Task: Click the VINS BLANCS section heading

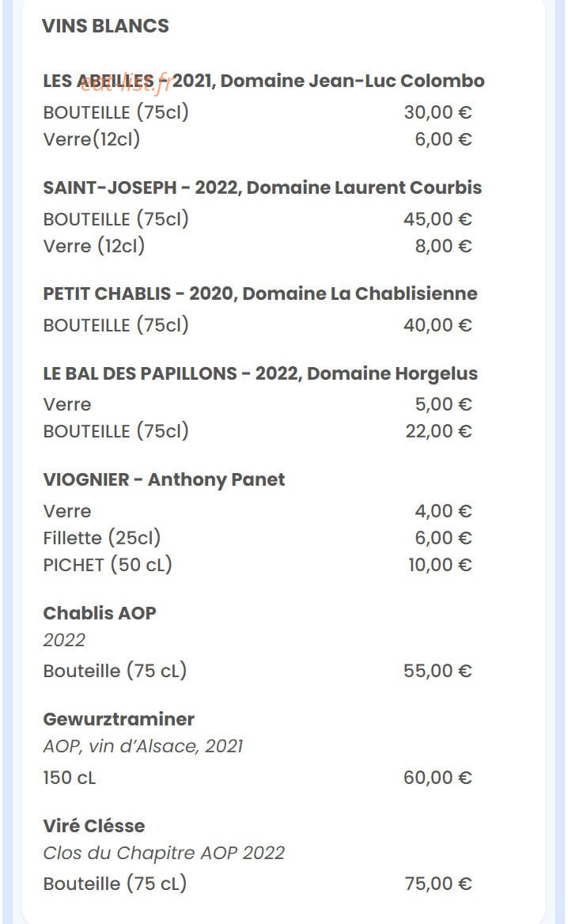Action: pos(105,26)
